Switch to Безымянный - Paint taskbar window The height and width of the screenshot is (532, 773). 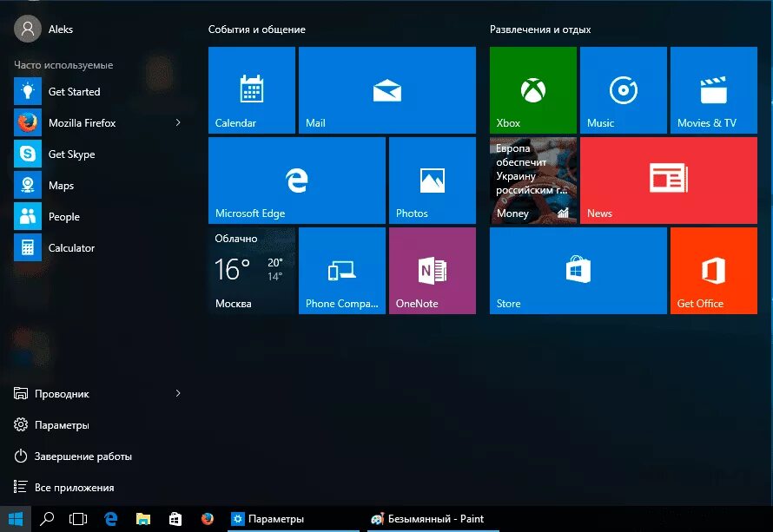point(433,519)
